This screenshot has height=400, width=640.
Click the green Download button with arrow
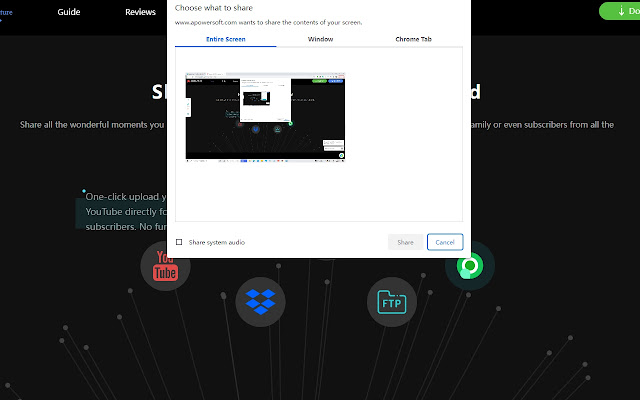(x=620, y=11)
